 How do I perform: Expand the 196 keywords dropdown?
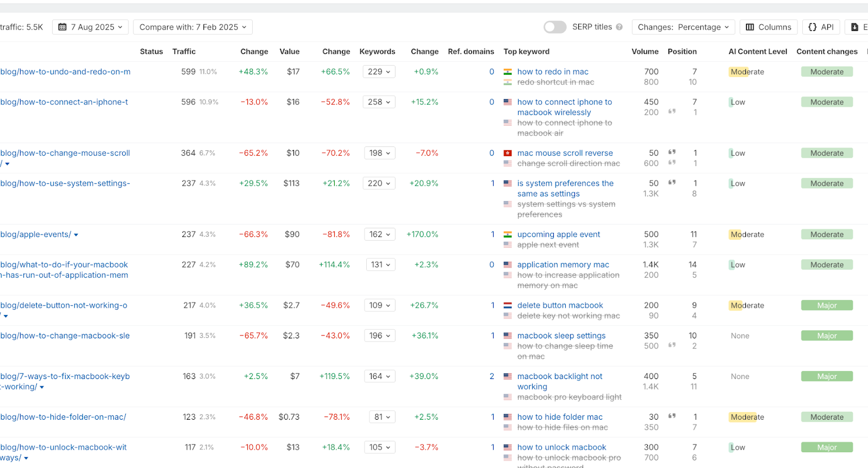380,336
